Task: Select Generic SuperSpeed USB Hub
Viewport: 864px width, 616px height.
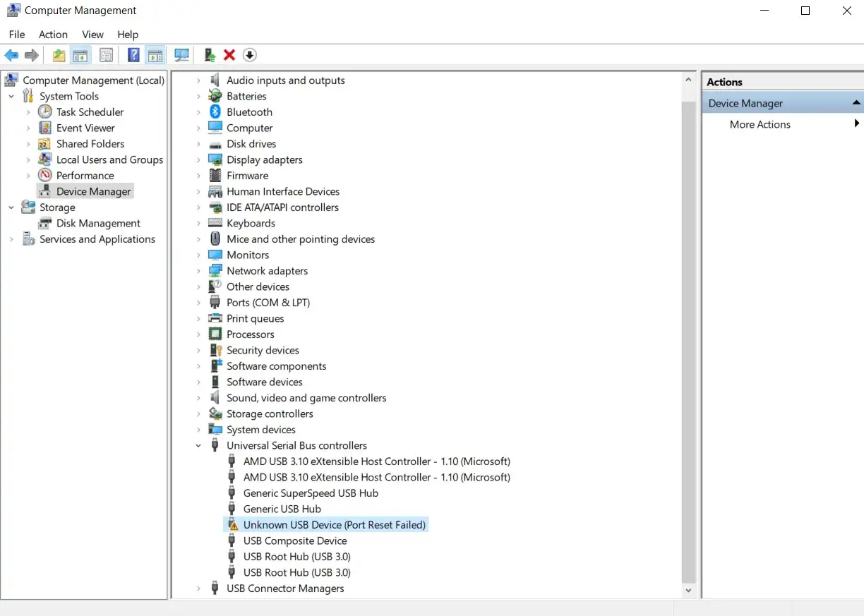Action: pos(311,493)
